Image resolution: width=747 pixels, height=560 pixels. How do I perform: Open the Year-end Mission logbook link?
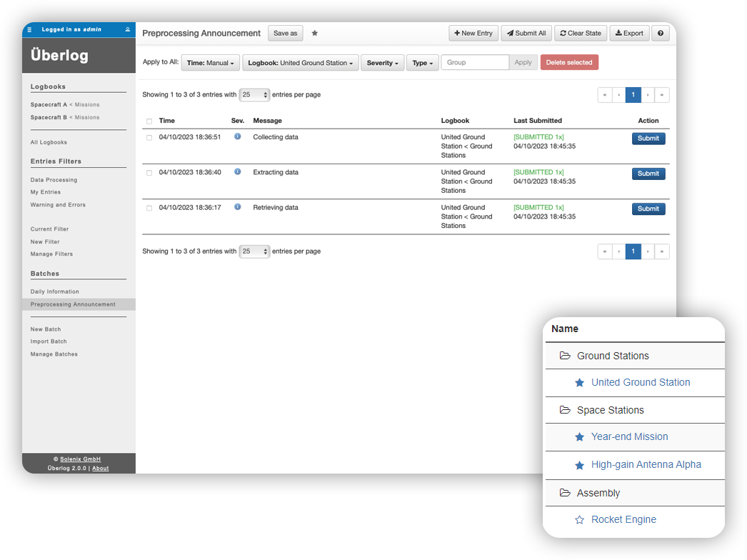tap(629, 436)
